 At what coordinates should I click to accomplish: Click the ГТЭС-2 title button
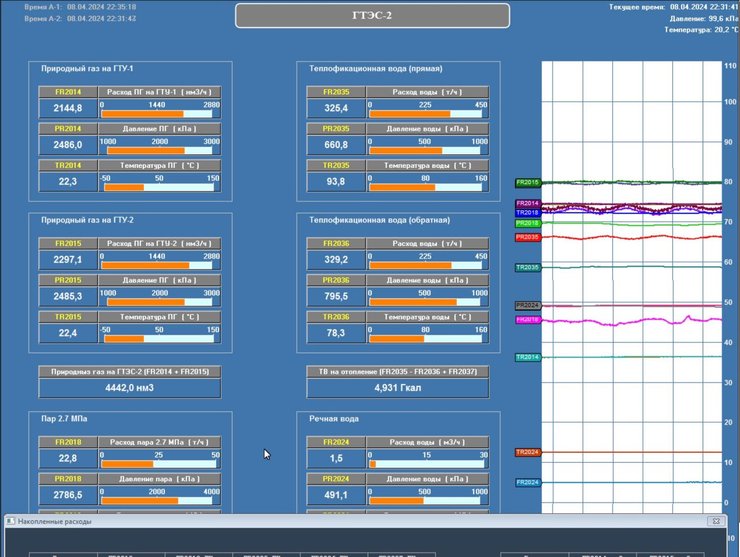(372, 16)
